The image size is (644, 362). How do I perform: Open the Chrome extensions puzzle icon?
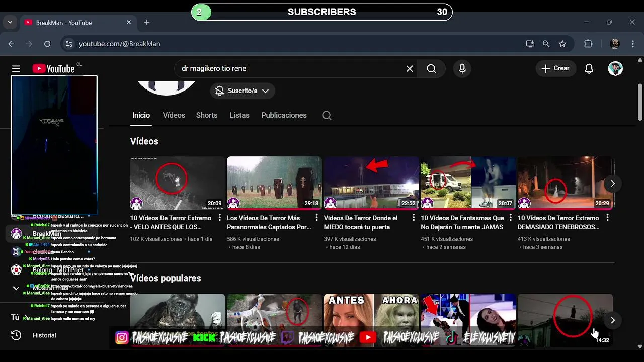click(588, 44)
